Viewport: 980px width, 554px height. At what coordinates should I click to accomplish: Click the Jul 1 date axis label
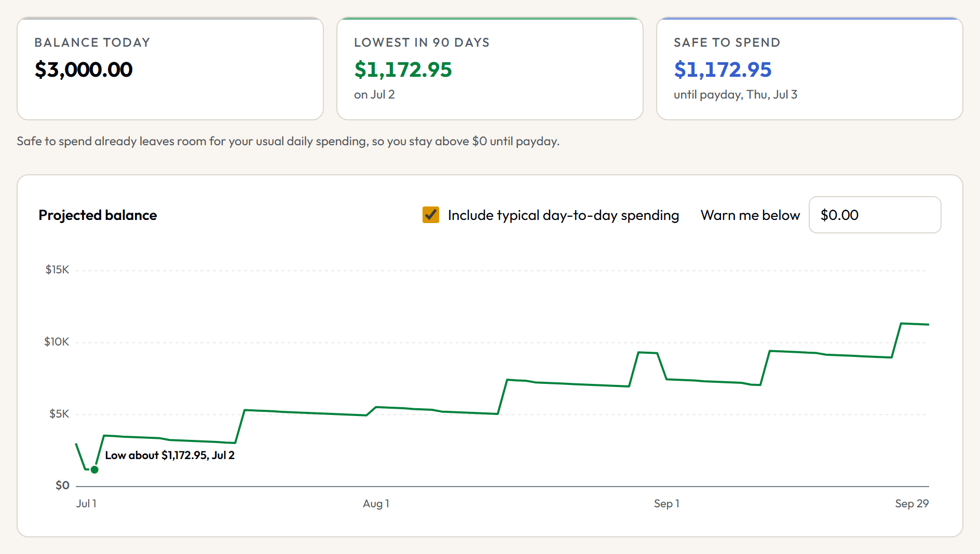pyautogui.click(x=86, y=503)
